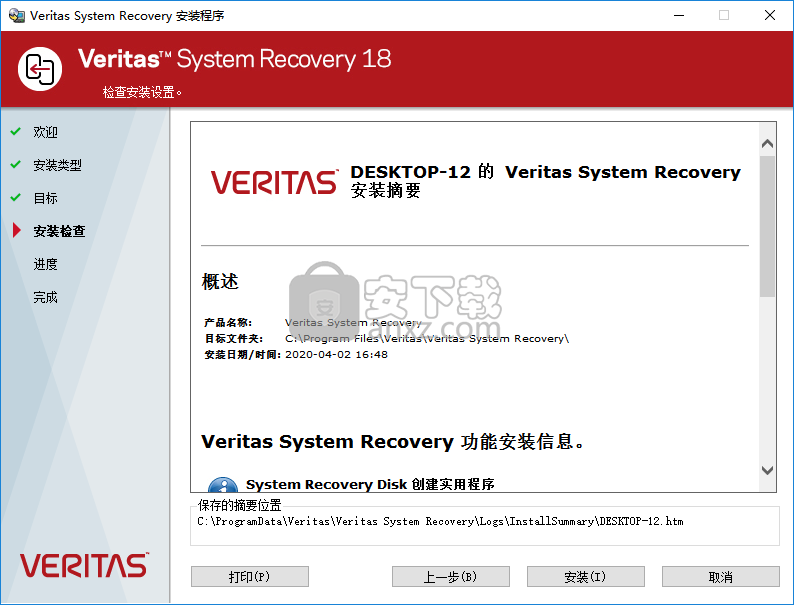The image size is (794, 605).
Task: Click the red arrow marker beside 安装检查
Action: click(x=17, y=230)
